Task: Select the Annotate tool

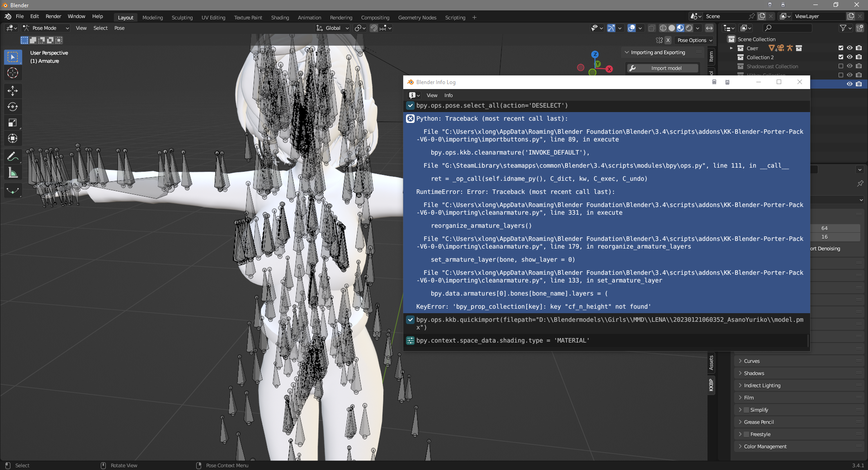Action: point(13,156)
